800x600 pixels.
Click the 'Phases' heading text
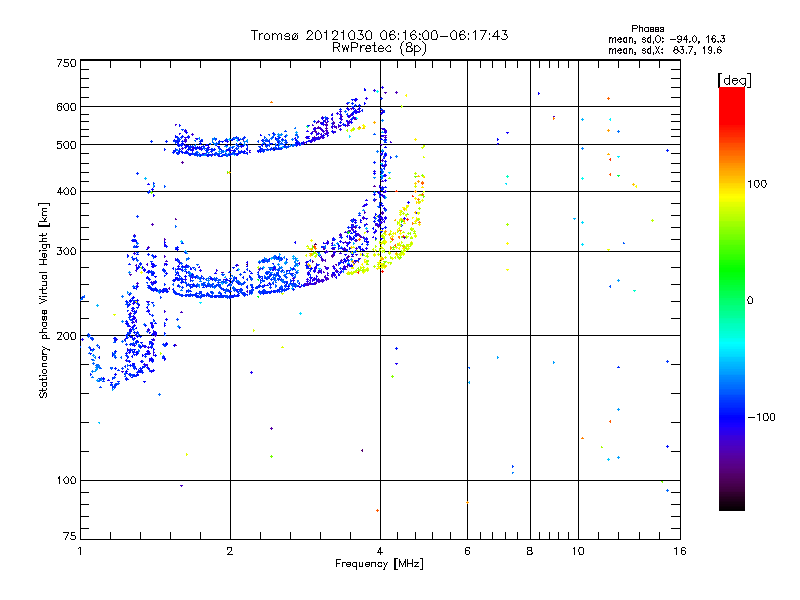pyautogui.click(x=647, y=29)
